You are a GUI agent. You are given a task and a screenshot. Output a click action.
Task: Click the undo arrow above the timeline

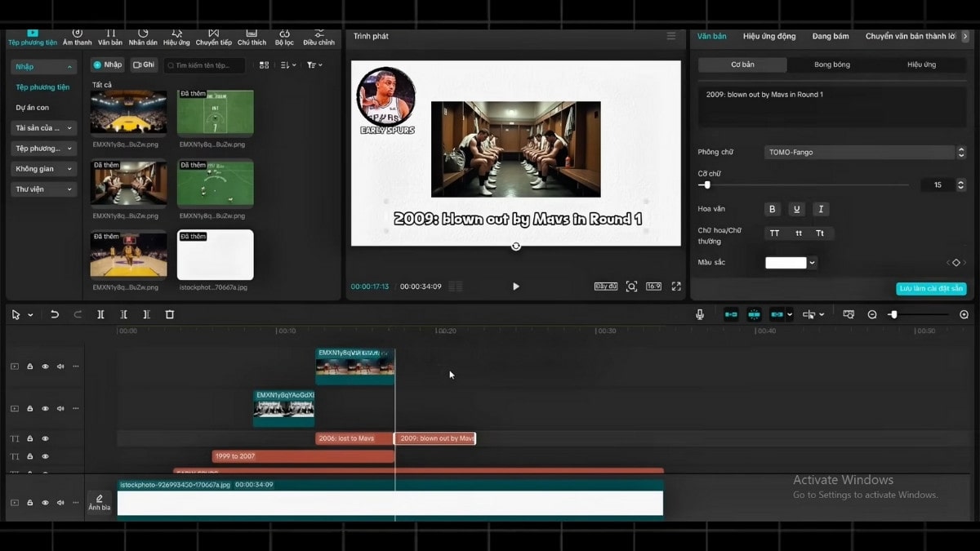coord(54,313)
